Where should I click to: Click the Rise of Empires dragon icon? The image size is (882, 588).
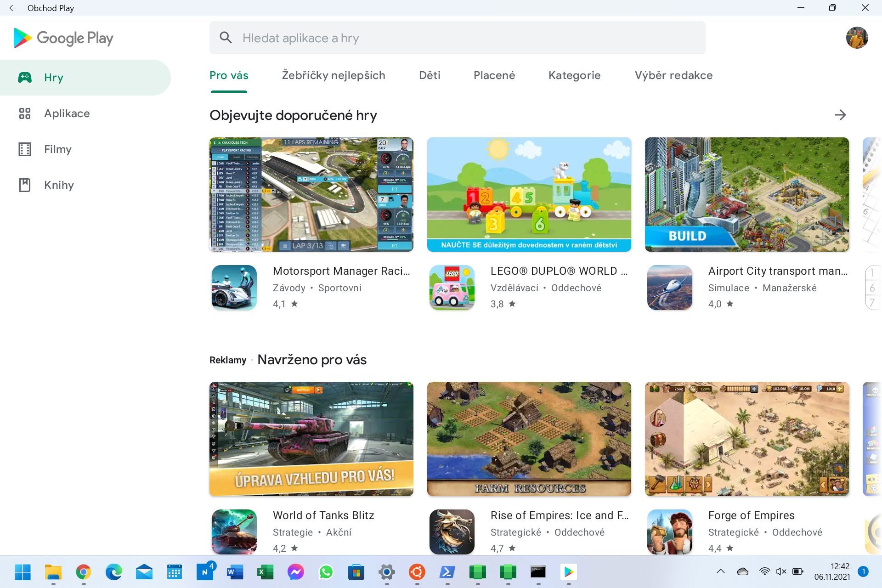[x=452, y=531]
